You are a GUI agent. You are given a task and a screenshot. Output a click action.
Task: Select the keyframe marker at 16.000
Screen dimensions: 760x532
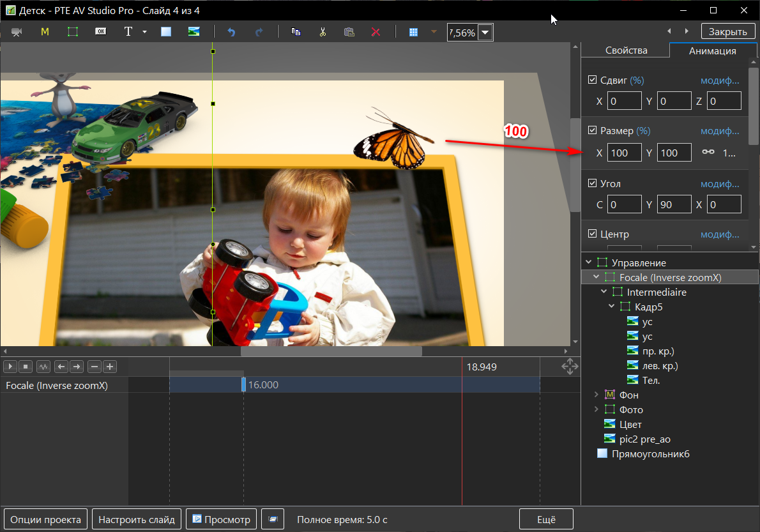pyautogui.click(x=243, y=384)
